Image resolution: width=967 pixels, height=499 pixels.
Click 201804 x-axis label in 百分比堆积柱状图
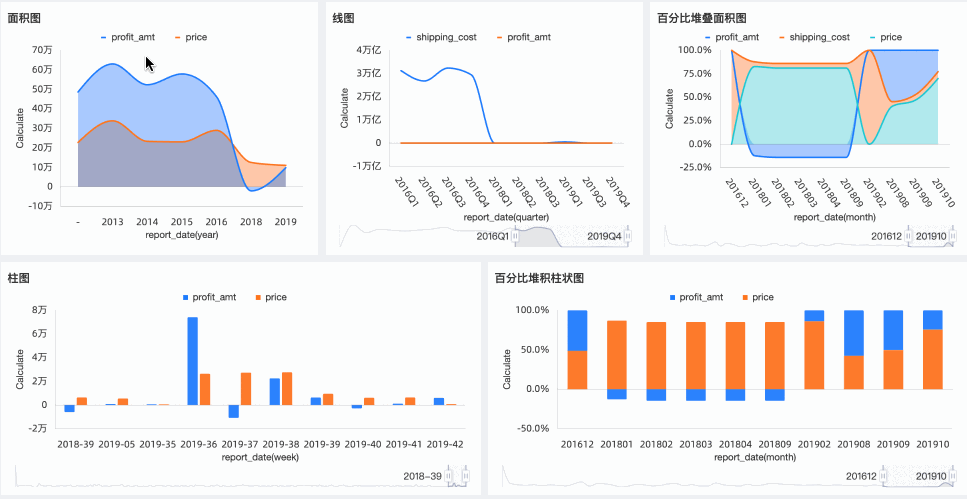click(736, 444)
